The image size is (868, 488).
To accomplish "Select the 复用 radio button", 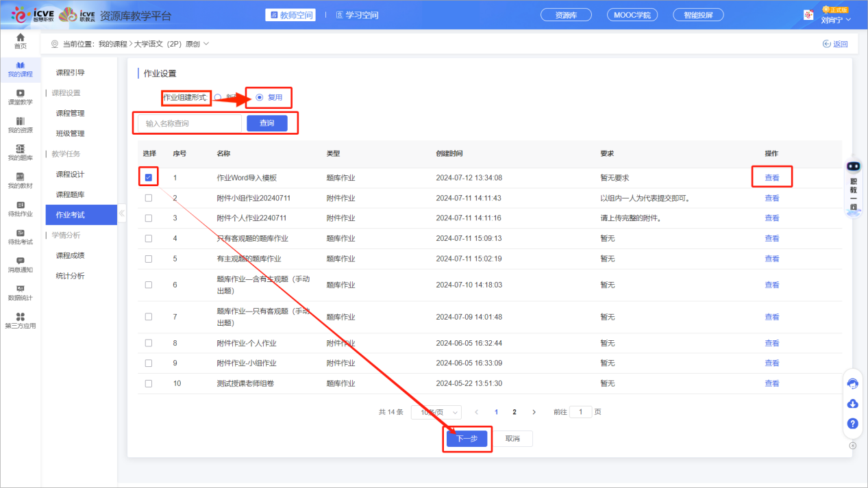I will tap(260, 97).
